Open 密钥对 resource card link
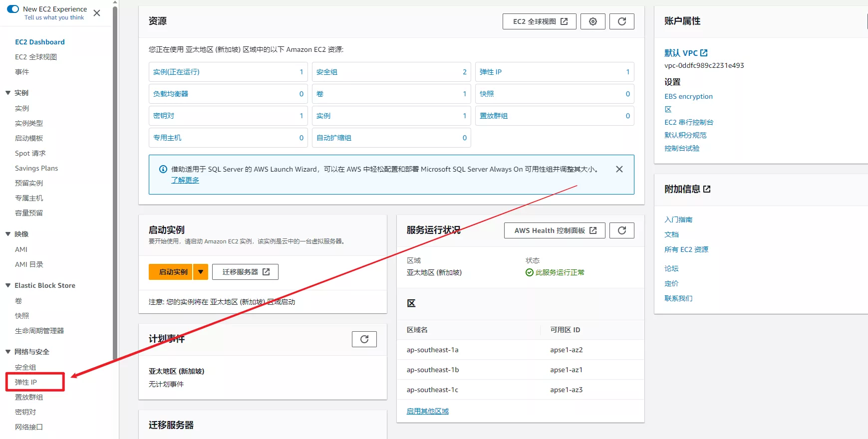The width and height of the screenshot is (868, 439). [164, 116]
